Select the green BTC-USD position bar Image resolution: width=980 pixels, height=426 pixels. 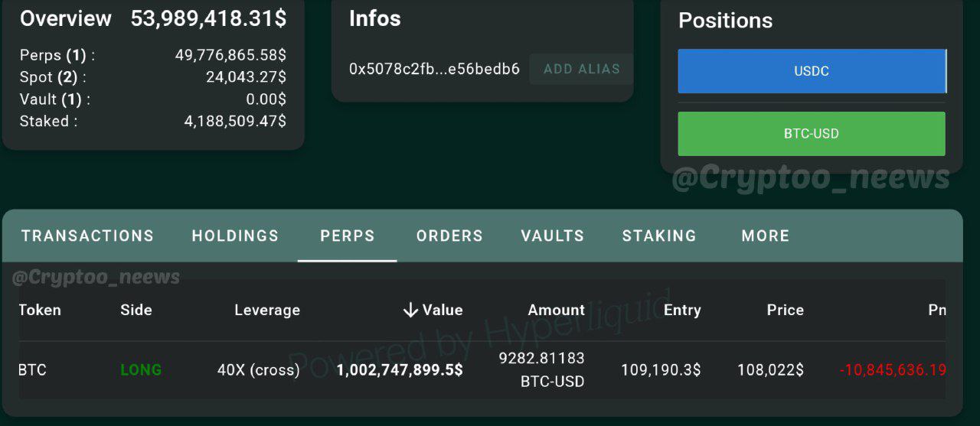click(812, 134)
